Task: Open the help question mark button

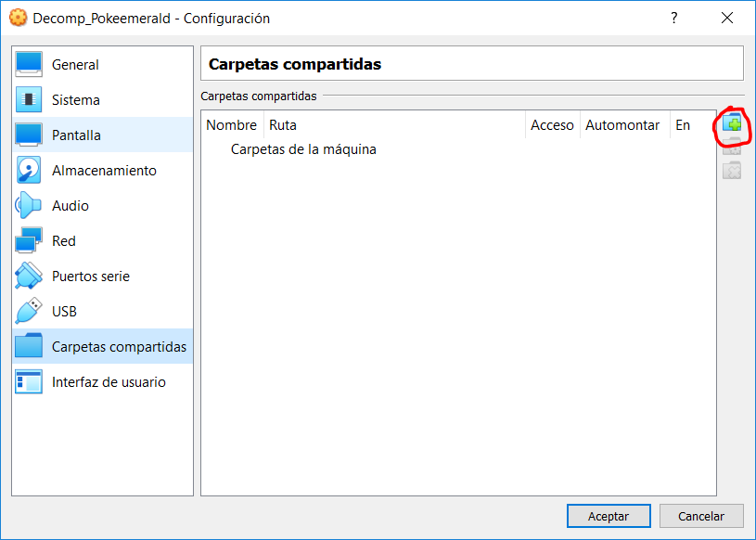Action: click(x=673, y=18)
